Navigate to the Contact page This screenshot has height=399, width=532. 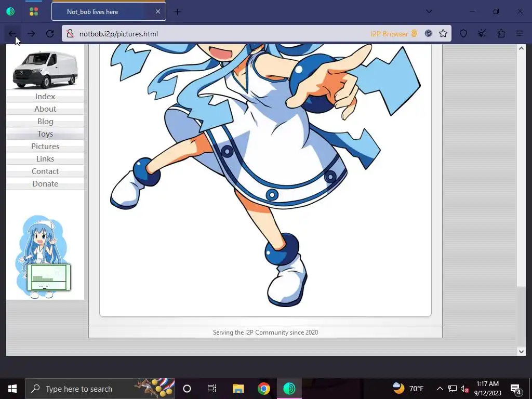coord(45,171)
